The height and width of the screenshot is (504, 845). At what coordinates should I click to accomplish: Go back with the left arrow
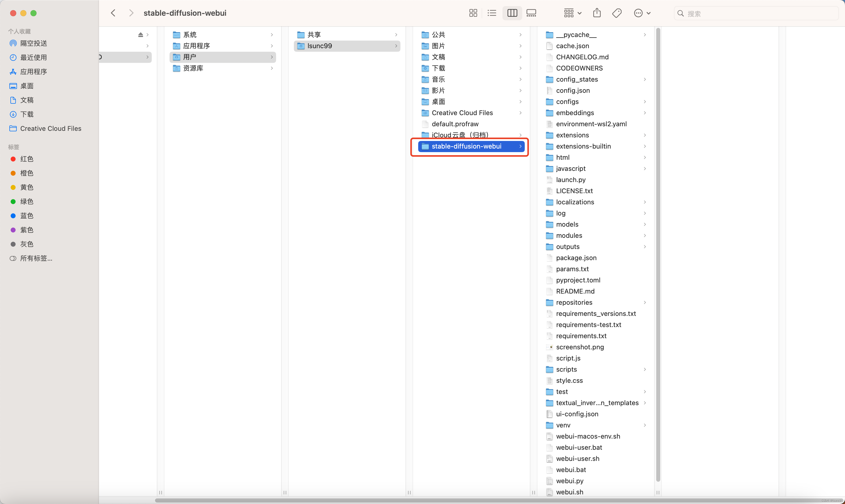tap(113, 13)
